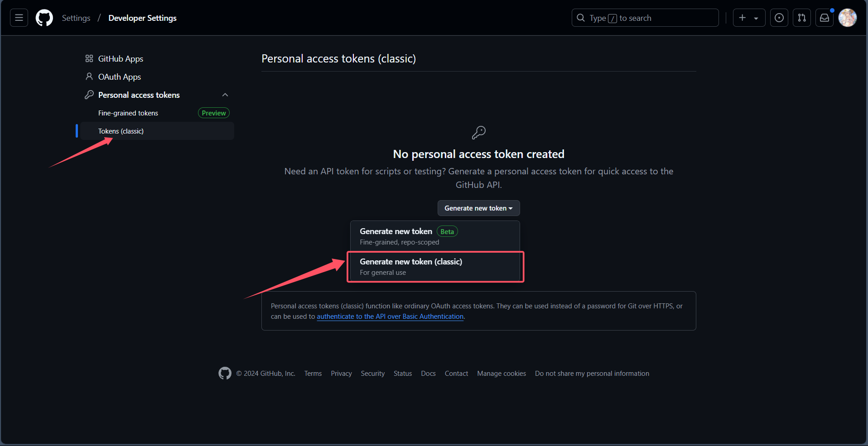Screen dimensions: 868x446
Task: Click the Settings breadcrumb link
Action: coord(76,18)
